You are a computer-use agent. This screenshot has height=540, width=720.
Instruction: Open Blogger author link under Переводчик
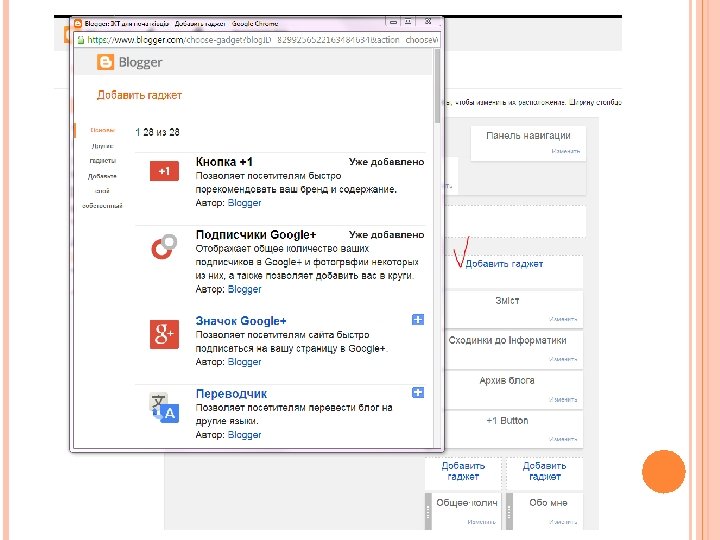click(x=244, y=435)
